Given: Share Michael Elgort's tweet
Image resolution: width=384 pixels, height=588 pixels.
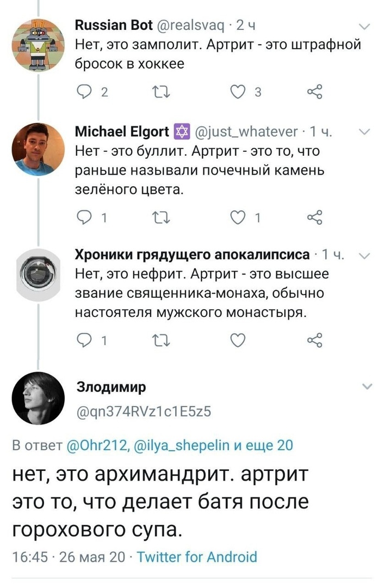Looking at the screenshot, I should tap(315, 216).
